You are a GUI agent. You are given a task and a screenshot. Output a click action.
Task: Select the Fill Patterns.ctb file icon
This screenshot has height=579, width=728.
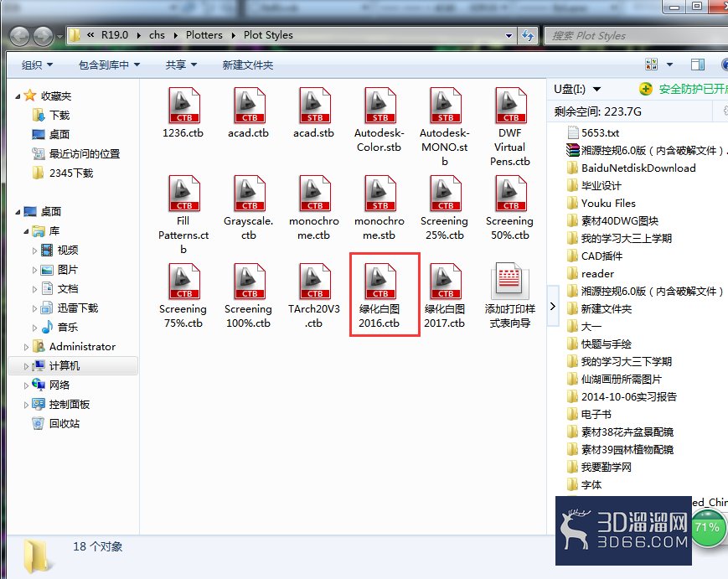(183, 194)
